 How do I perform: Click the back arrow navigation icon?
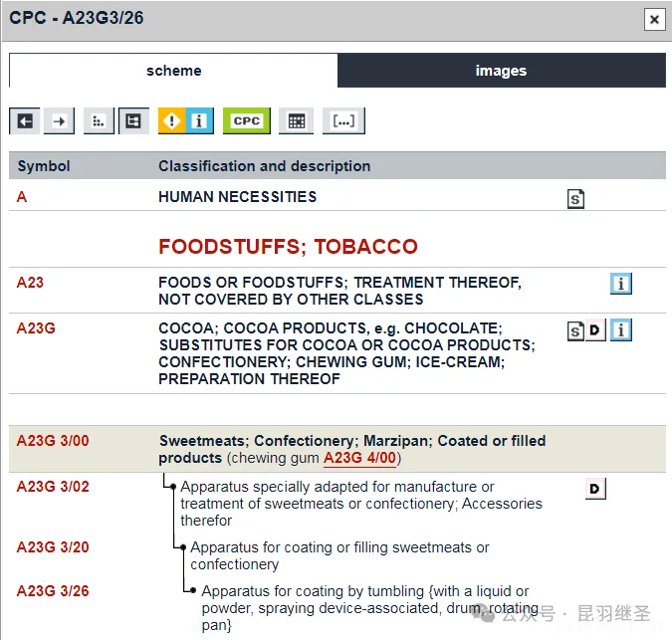25,120
